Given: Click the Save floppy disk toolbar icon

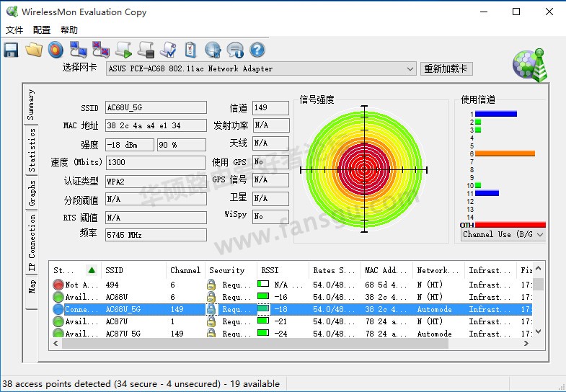Looking at the screenshot, I should 12,50.
